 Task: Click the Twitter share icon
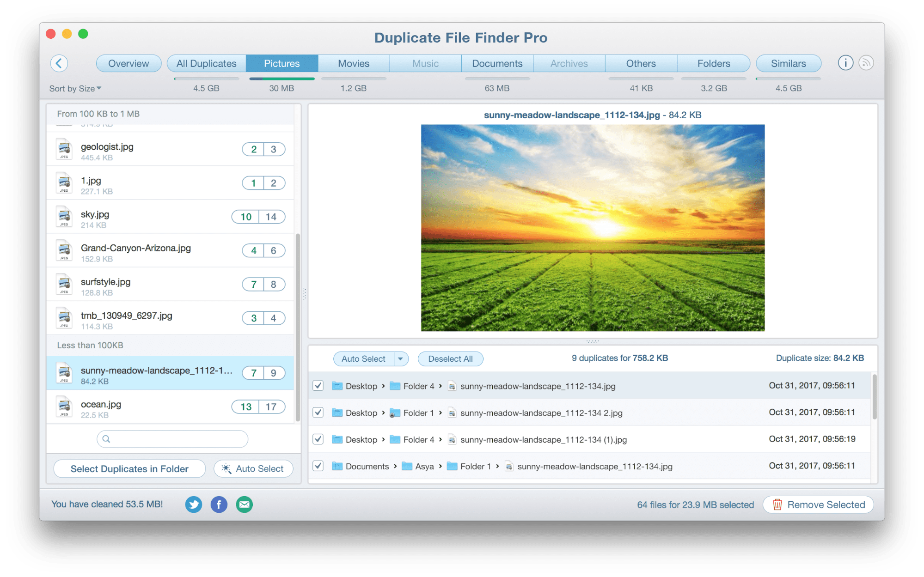(194, 503)
